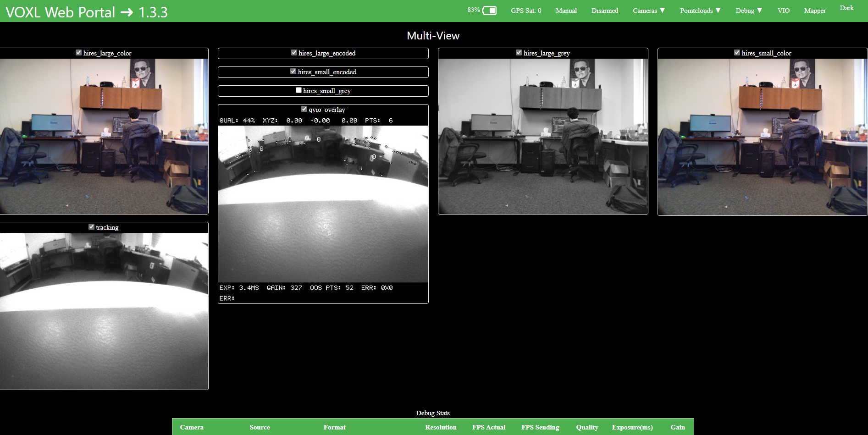Switch to Dark theme
This screenshot has width=868, height=435.
pyautogui.click(x=846, y=8)
